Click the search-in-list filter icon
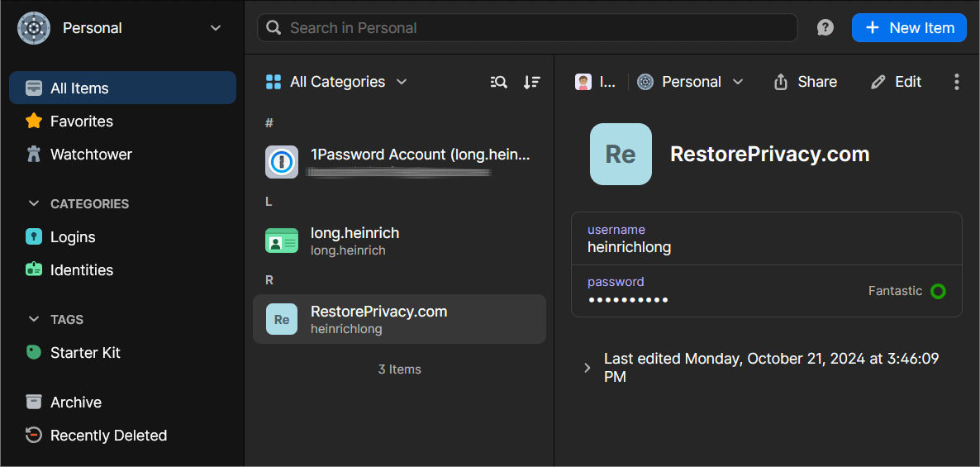980x467 pixels. click(499, 82)
